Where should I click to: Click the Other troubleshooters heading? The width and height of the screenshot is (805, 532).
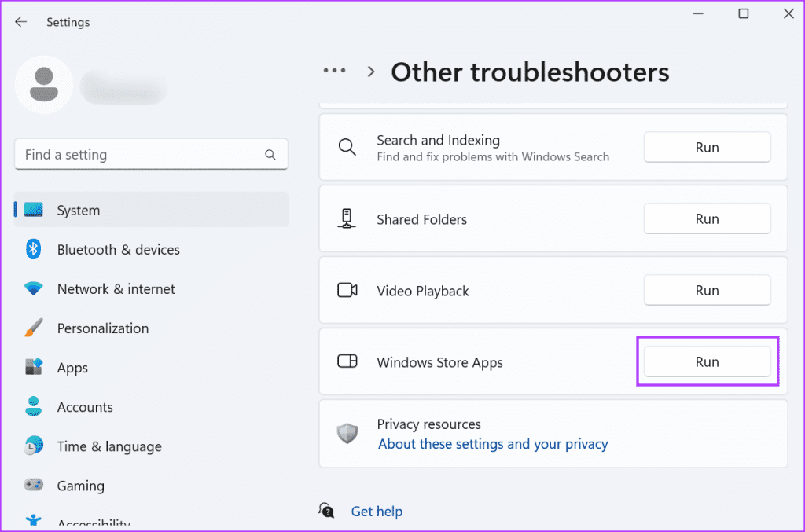point(530,72)
